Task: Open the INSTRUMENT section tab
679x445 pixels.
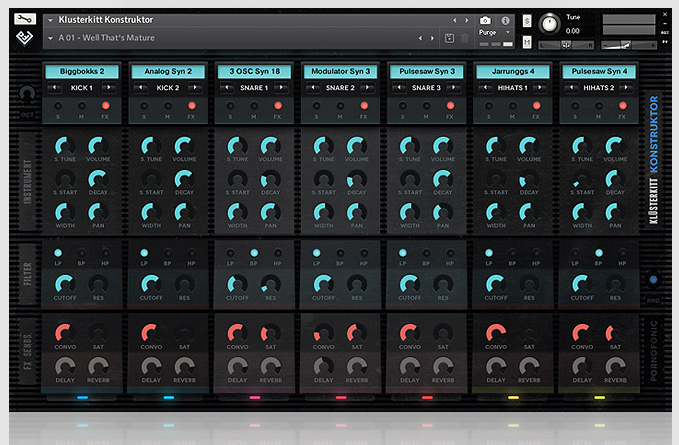Action: [27, 181]
